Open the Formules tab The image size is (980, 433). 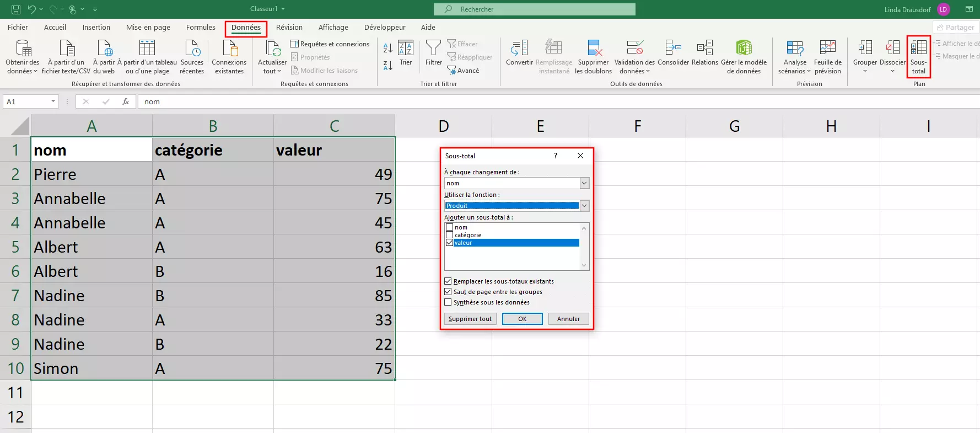pos(201,28)
